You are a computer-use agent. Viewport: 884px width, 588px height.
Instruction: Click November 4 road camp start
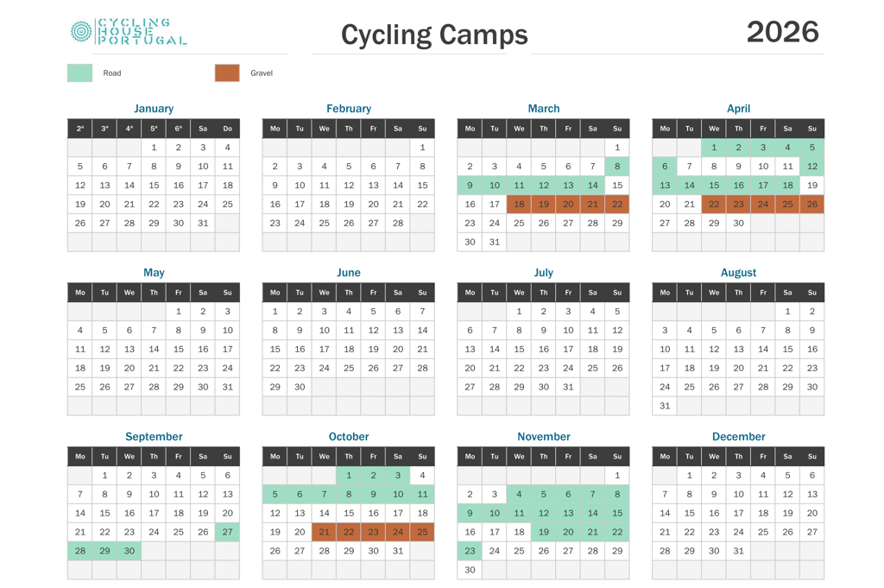point(519,494)
